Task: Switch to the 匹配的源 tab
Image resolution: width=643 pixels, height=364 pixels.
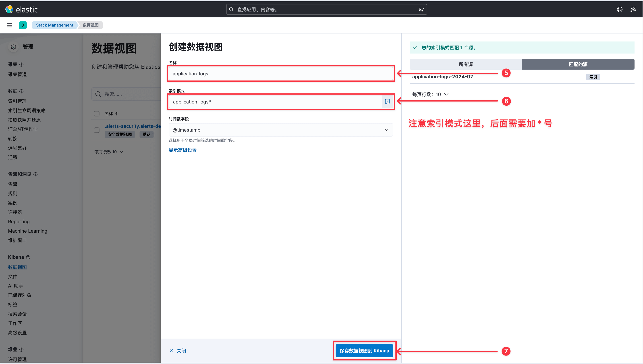Action: [x=578, y=64]
